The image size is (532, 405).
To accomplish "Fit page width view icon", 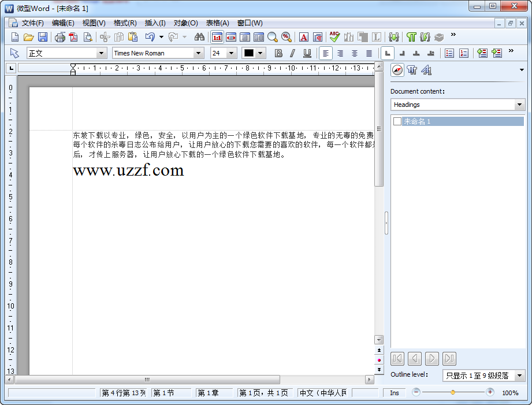I will click(x=231, y=37).
